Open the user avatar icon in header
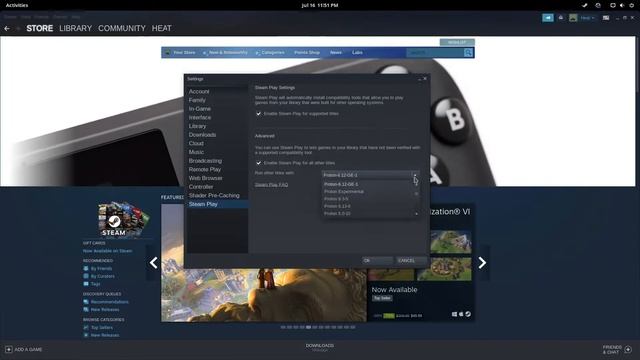 tap(573, 18)
